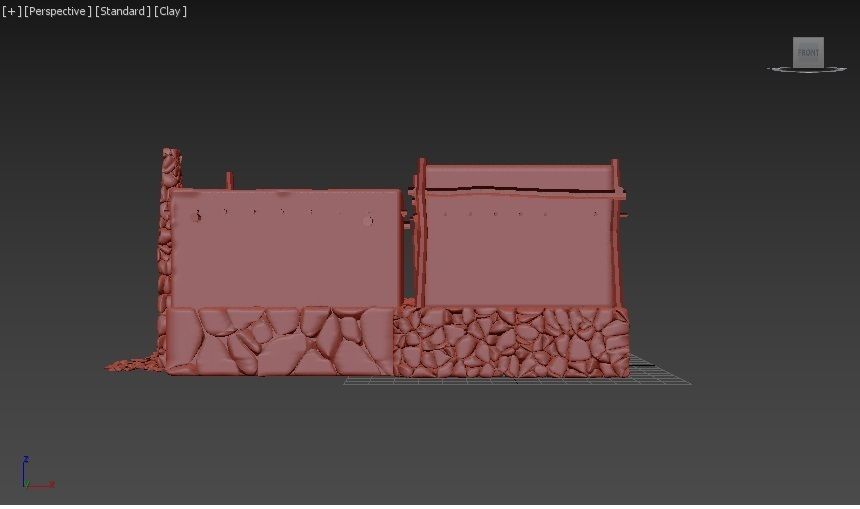Open the Perspective viewport label menu
Viewport: 860px width, 509px height.
tap(58, 11)
